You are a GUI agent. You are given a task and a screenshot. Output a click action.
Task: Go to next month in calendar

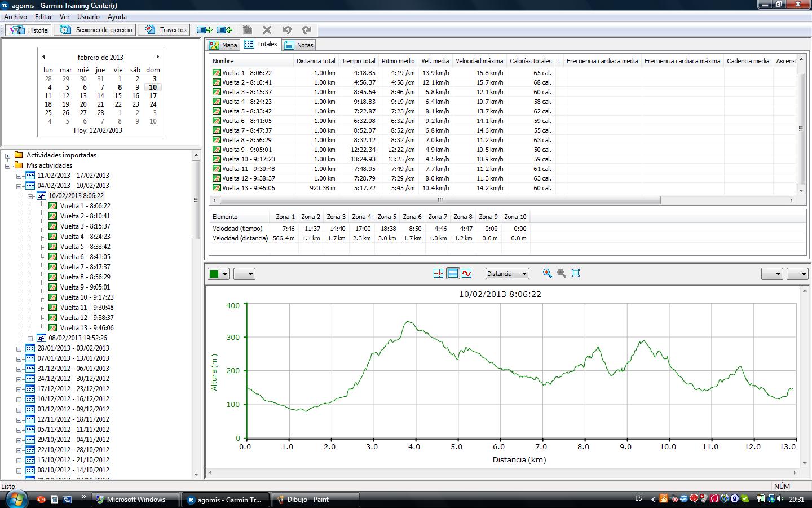point(157,57)
